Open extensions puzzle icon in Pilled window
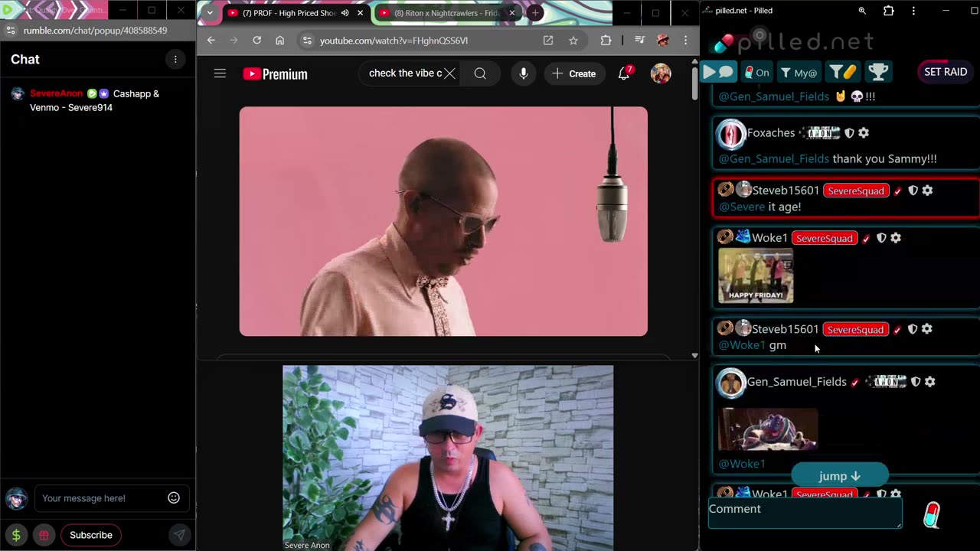Screen dimensions: 980x551 point(888,11)
